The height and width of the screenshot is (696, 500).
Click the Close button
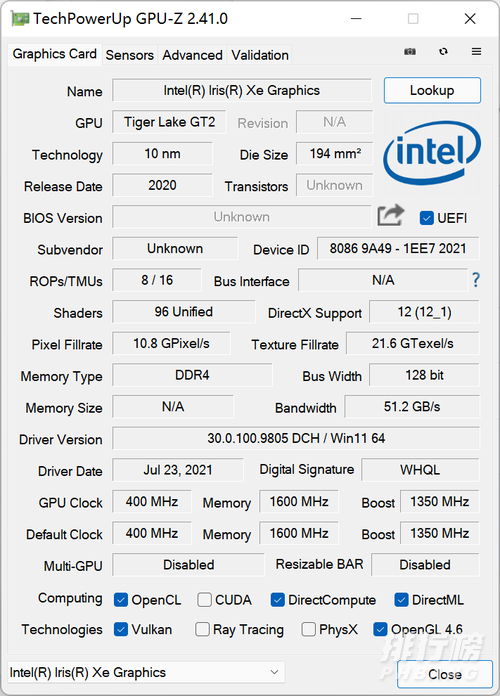point(445,674)
